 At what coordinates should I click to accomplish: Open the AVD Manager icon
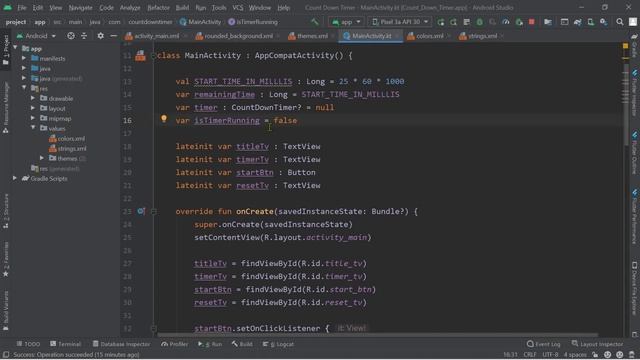coord(590,22)
